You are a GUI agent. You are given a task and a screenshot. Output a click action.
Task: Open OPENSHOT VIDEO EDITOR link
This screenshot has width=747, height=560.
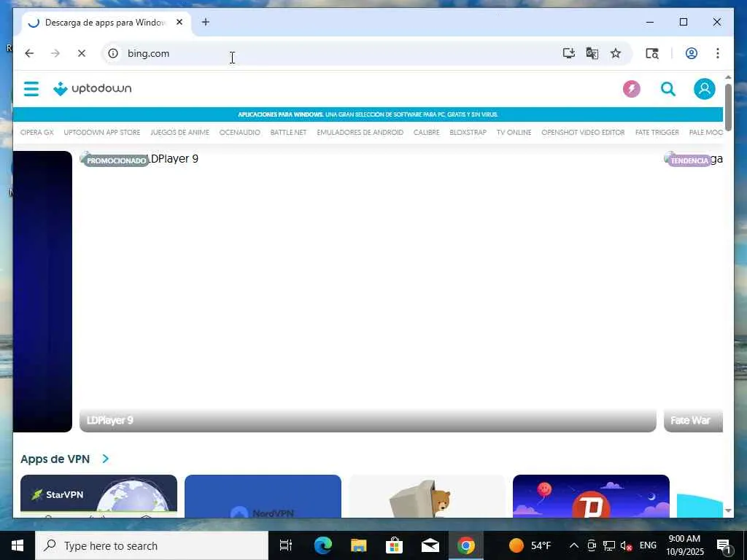click(x=583, y=133)
